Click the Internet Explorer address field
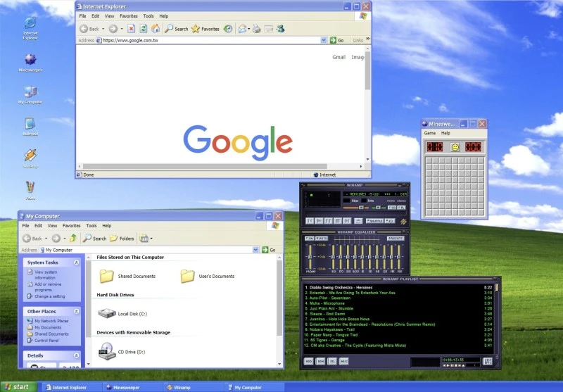Screen dimensions: 563x392 tap(211, 40)
